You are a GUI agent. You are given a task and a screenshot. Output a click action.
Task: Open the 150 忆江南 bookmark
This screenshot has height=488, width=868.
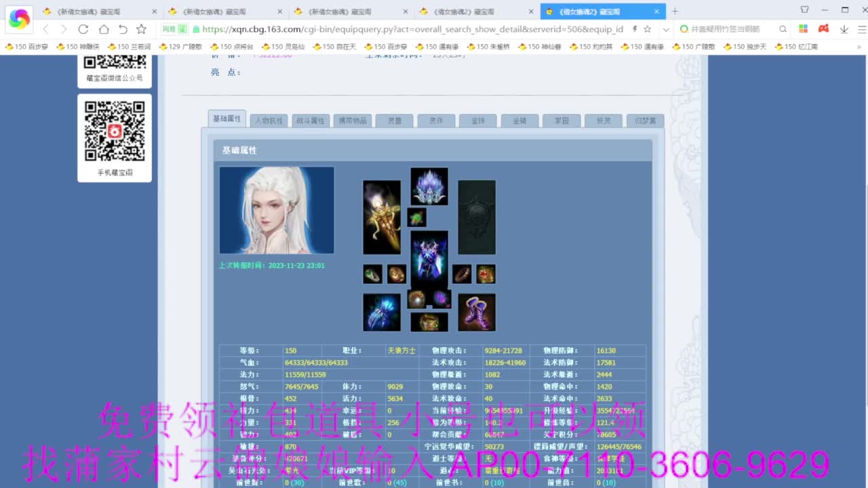coord(795,47)
